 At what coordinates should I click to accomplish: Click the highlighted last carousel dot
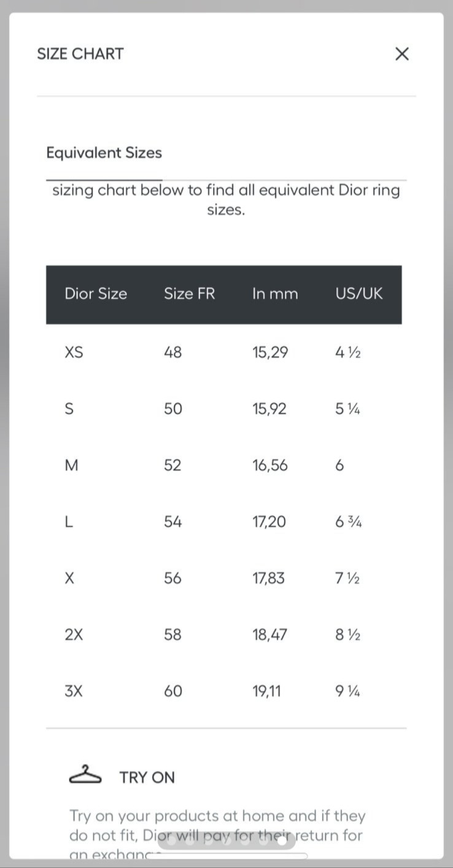coord(282,841)
